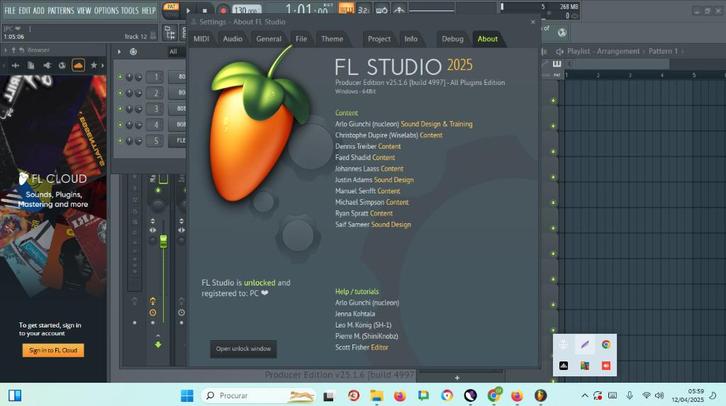Click the Playlist piano keys icon
726x406 pixels.
click(x=557, y=63)
